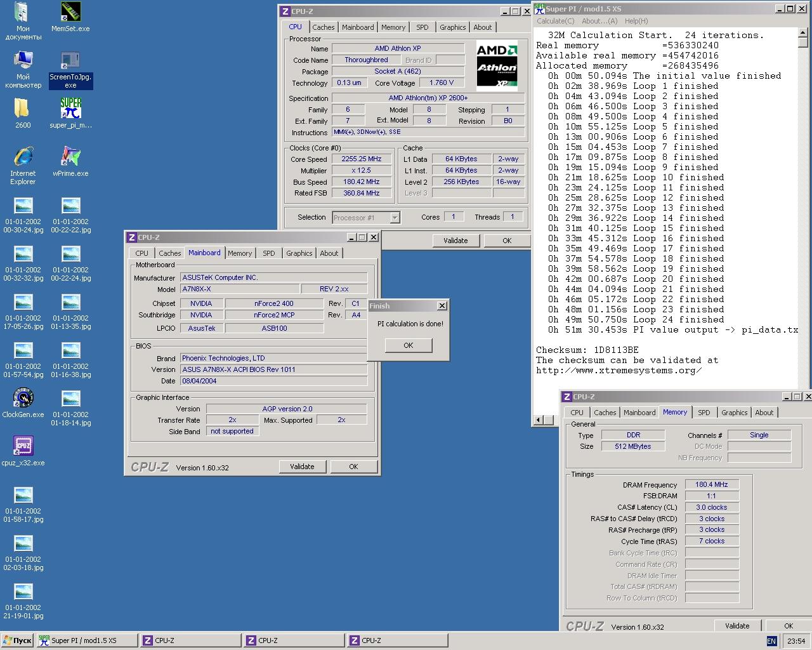Open Graphics tab in Mainboard CPU-Z window
812x650 pixels.
[x=299, y=253]
